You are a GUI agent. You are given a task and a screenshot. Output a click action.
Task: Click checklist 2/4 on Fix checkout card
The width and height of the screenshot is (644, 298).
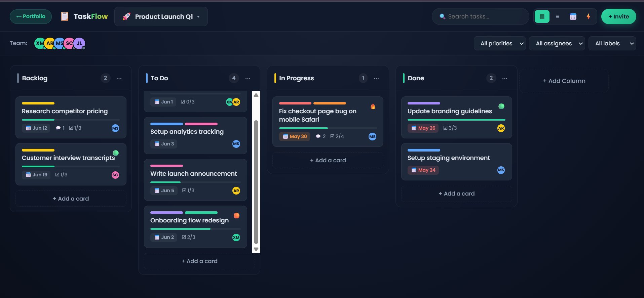tap(337, 136)
